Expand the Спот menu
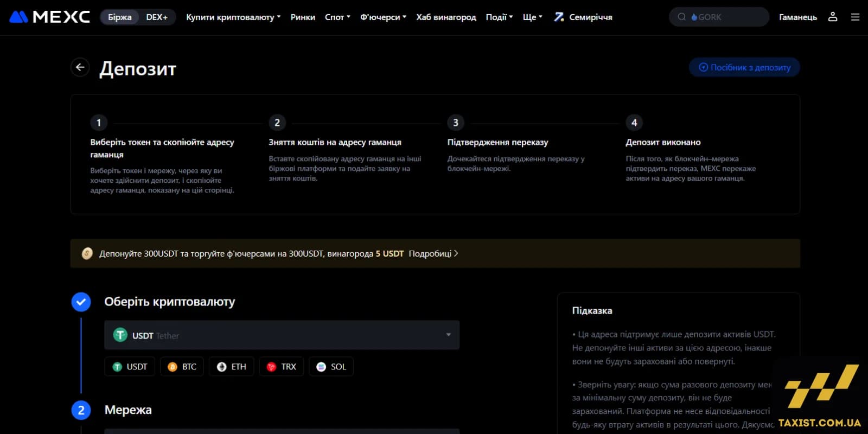The width and height of the screenshot is (868, 434). pyautogui.click(x=337, y=17)
